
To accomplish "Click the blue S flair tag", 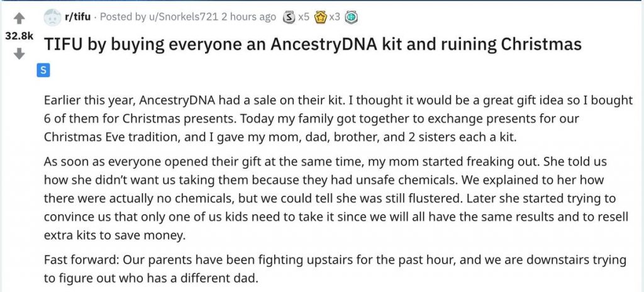I will 43,71.
